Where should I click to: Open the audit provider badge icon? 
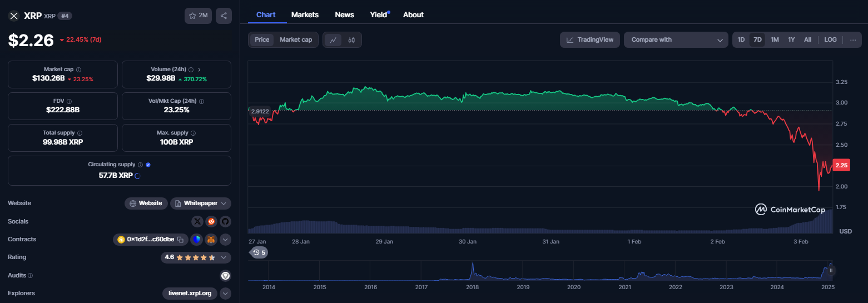tap(225, 275)
